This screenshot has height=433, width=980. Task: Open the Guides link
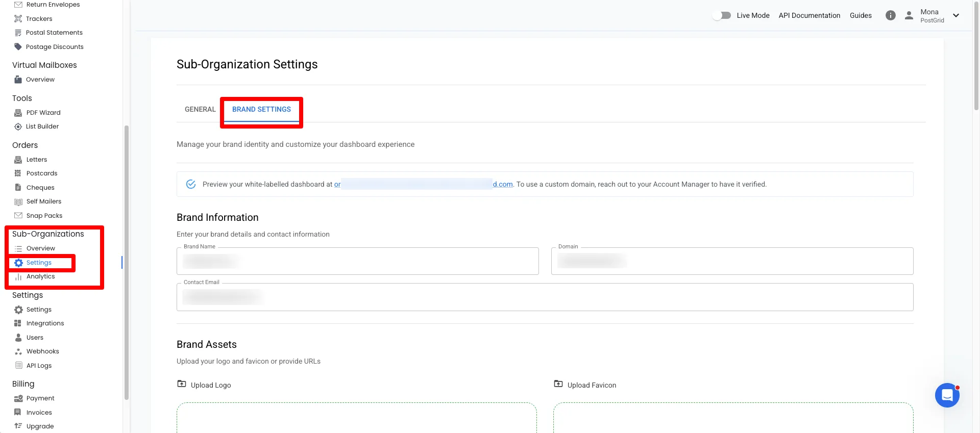click(861, 15)
